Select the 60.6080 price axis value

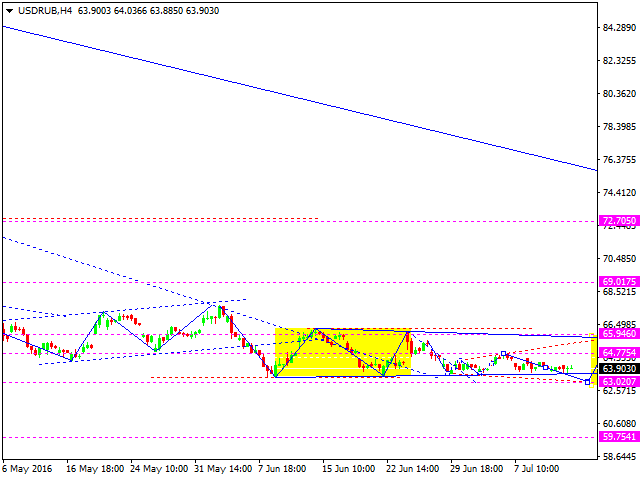619,424
